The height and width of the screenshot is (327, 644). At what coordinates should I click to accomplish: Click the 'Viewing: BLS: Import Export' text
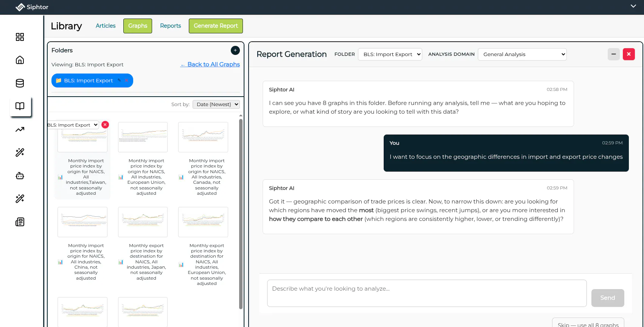[x=87, y=64]
